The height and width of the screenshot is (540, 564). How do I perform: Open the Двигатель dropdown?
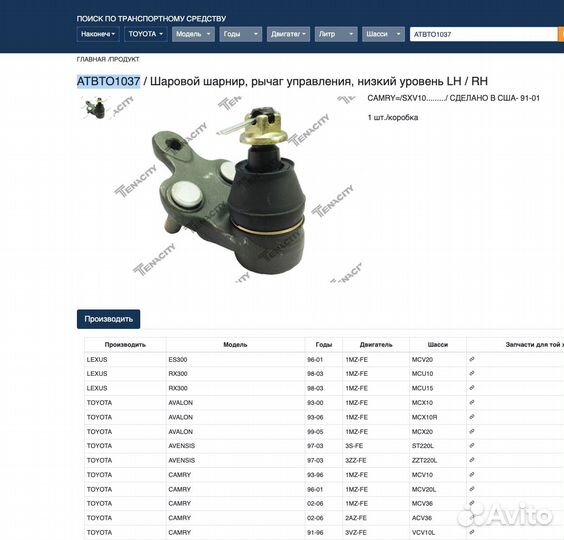pos(288,34)
